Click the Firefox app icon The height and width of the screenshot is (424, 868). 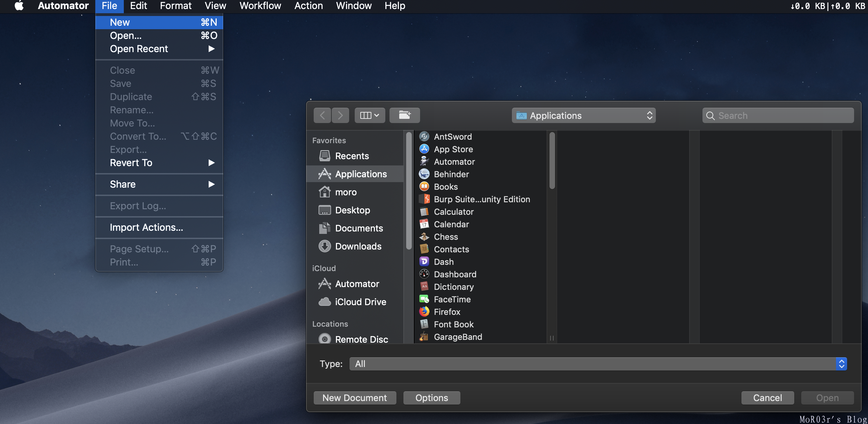424,312
